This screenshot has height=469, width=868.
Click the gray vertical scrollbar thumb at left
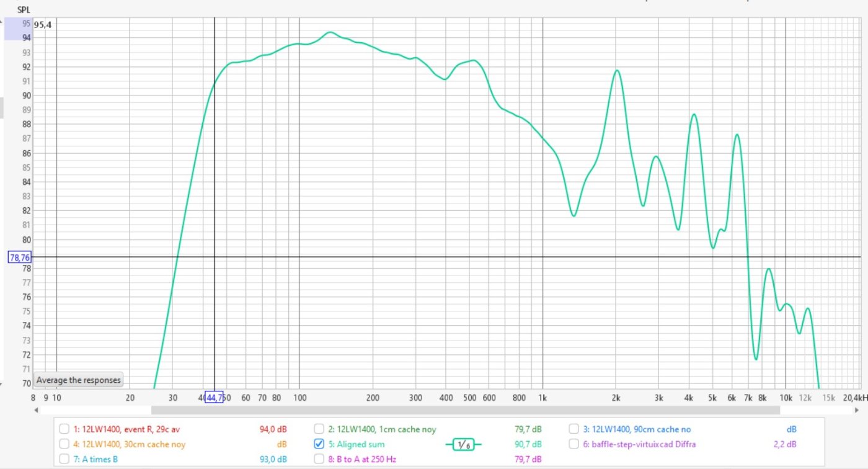click(x=1, y=107)
